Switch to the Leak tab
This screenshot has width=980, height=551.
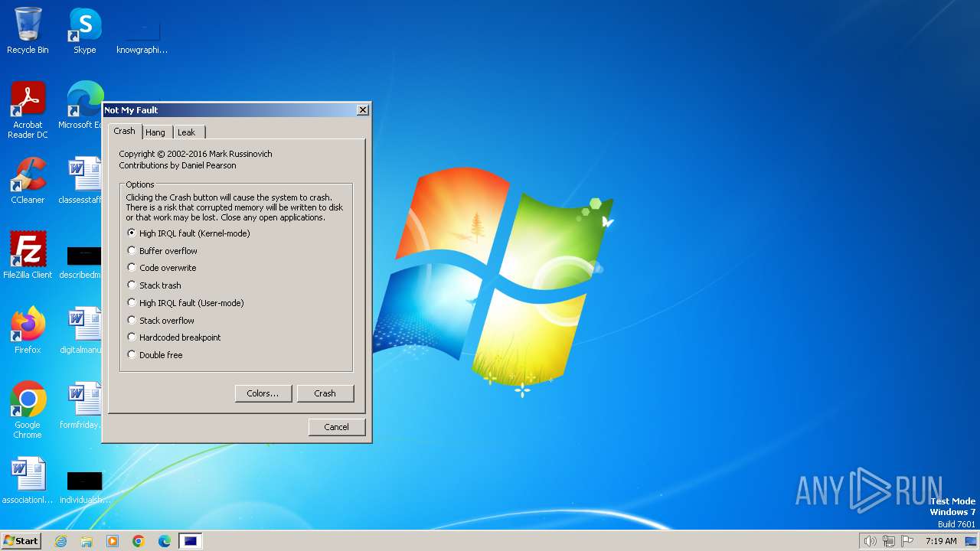[187, 132]
